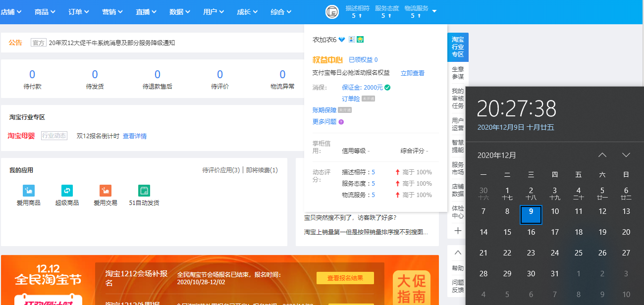The image size is (644, 305).
Task: Open the 账期保障 link
Action: tap(324, 110)
